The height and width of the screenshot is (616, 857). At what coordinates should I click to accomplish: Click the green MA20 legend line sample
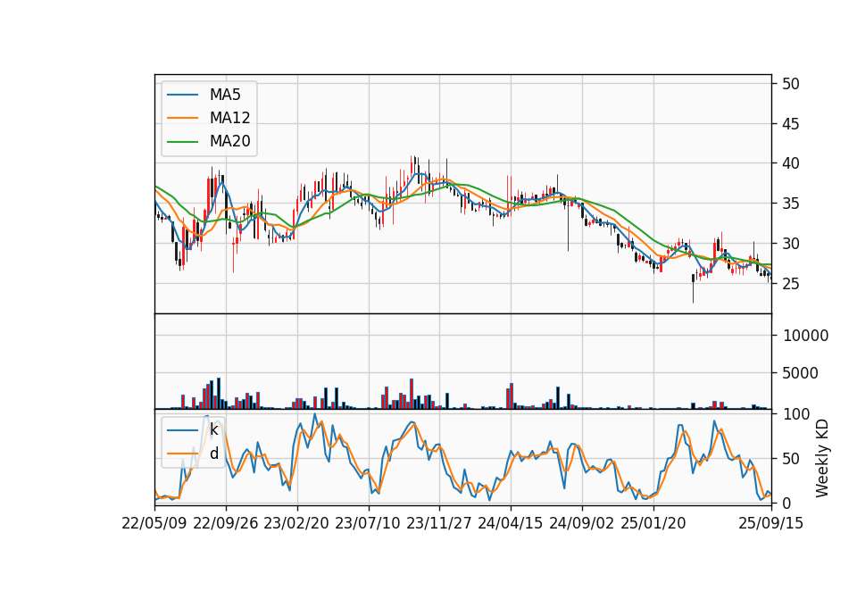pos(182,141)
